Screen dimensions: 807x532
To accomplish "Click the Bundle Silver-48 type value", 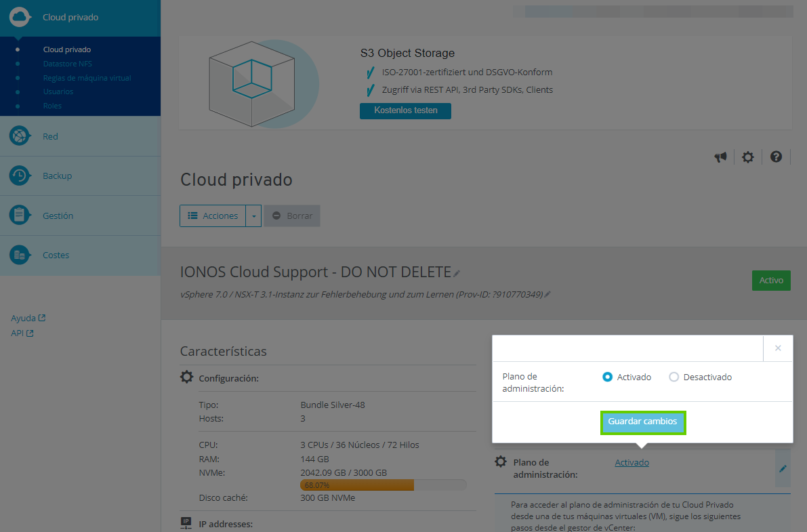I will pos(333,405).
